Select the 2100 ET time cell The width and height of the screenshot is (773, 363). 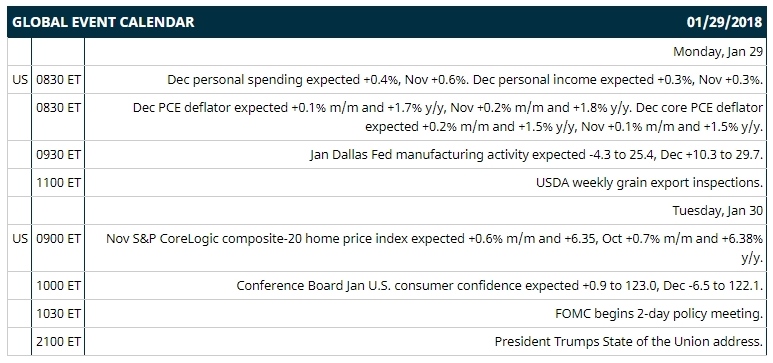coord(58,341)
